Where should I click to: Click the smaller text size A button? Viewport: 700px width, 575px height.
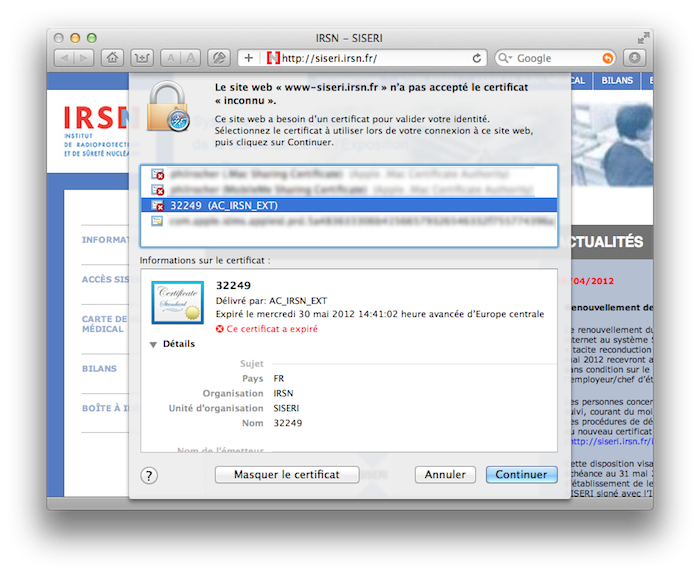(169, 58)
